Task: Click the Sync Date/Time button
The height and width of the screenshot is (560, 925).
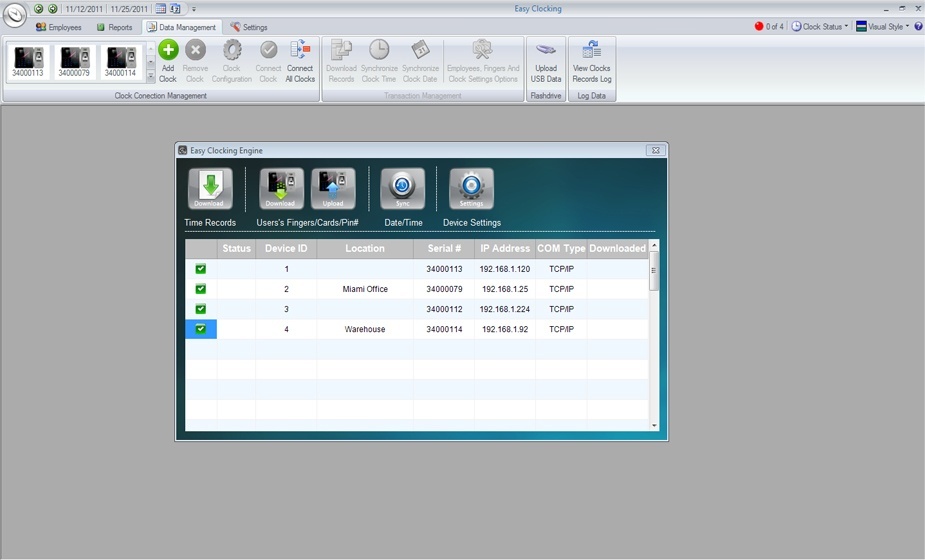Action: point(402,189)
